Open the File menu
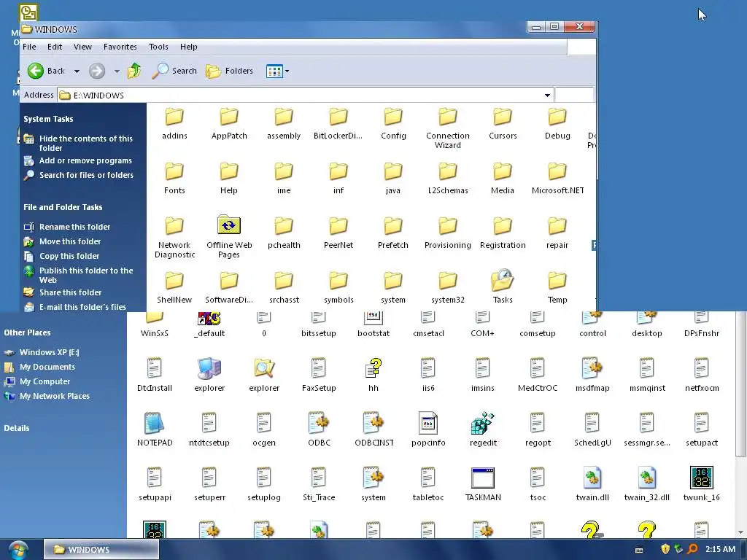 coord(29,47)
